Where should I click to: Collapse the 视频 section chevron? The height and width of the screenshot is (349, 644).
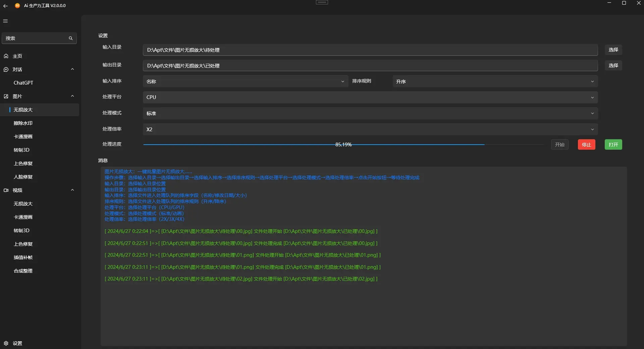click(x=72, y=190)
